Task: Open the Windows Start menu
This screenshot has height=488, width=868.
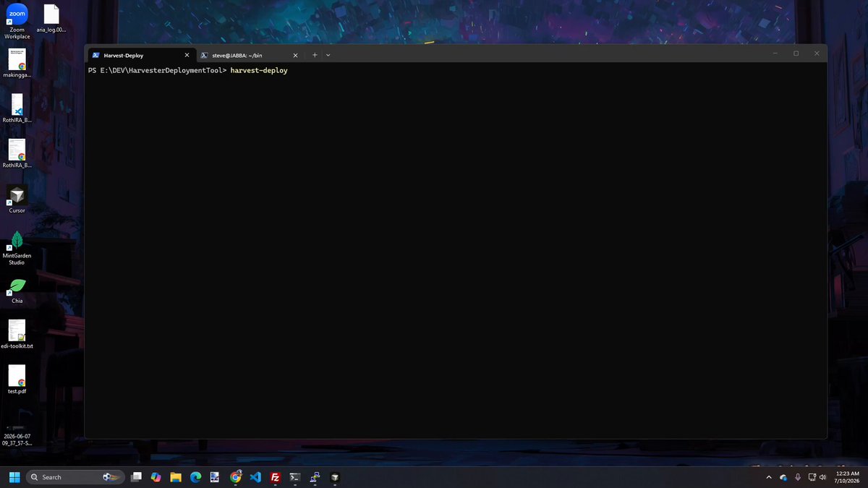Action: 14,477
